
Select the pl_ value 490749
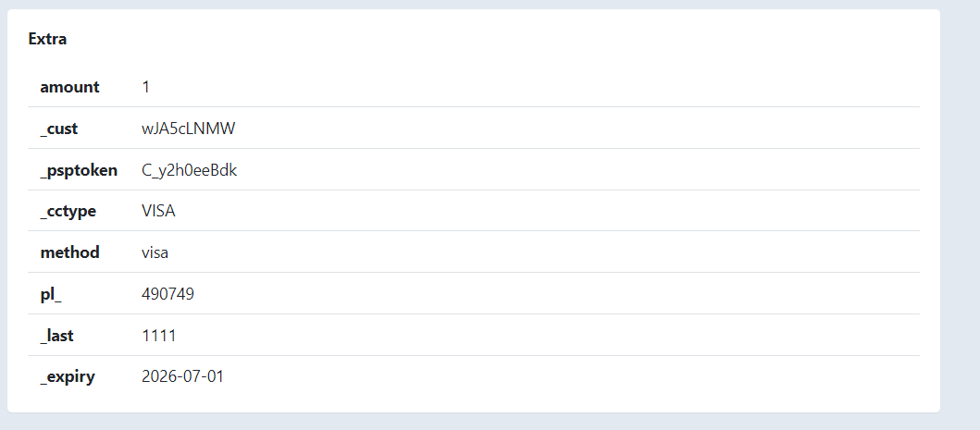tap(167, 294)
